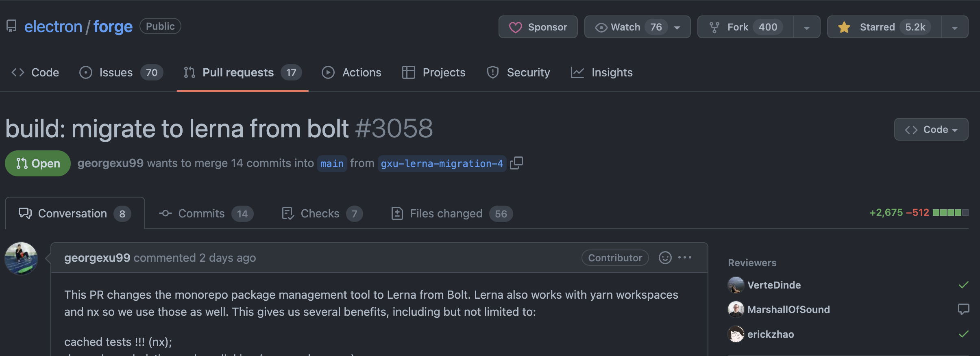Click the PR number #3058

(x=394, y=128)
